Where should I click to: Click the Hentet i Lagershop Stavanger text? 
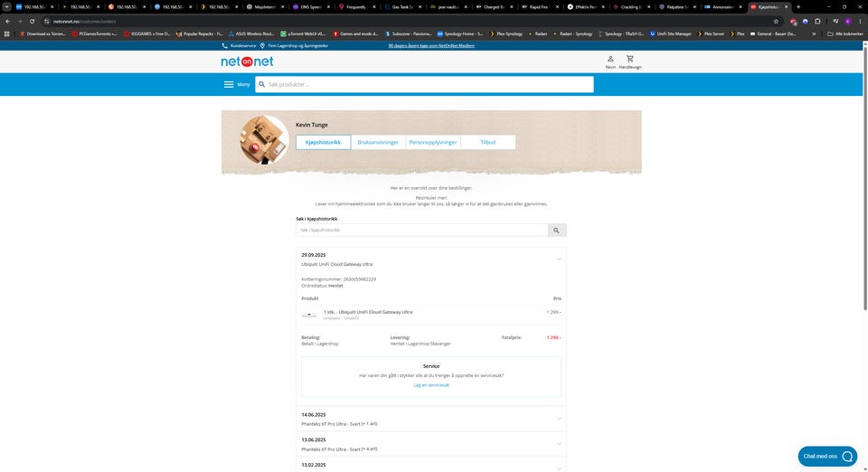[x=420, y=344]
